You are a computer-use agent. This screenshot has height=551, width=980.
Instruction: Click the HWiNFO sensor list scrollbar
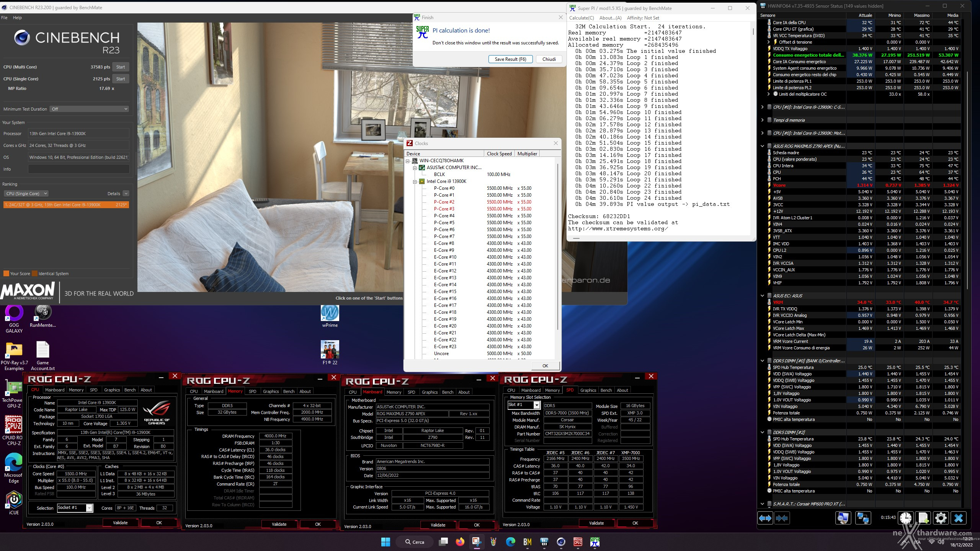coord(967,180)
